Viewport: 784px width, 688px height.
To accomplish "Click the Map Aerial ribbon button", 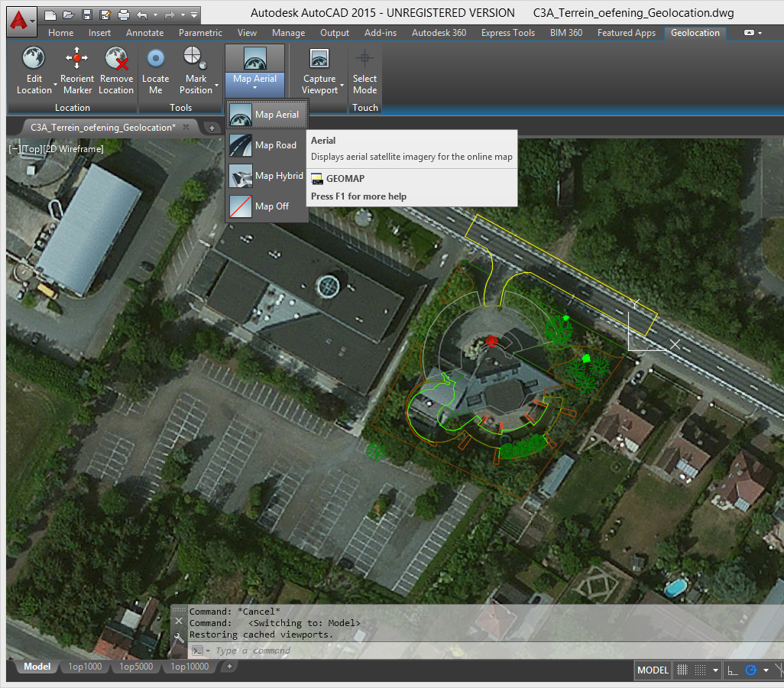I will [x=254, y=70].
